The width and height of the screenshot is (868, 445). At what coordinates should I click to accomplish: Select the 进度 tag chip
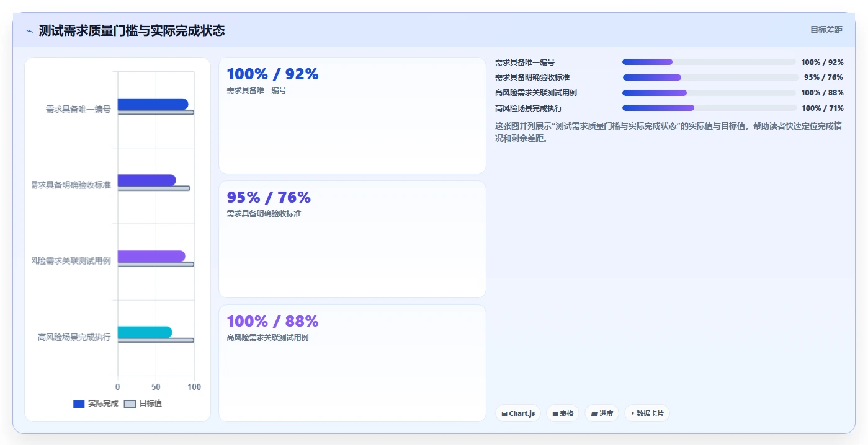602,413
